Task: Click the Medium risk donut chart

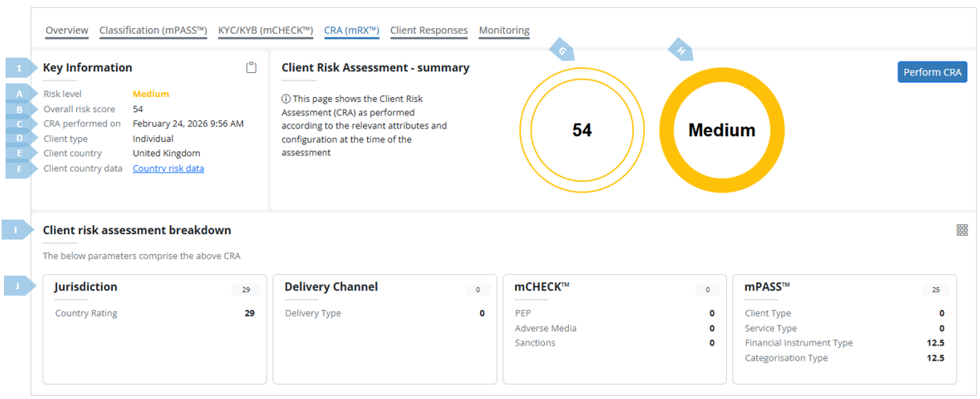Action: click(721, 130)
